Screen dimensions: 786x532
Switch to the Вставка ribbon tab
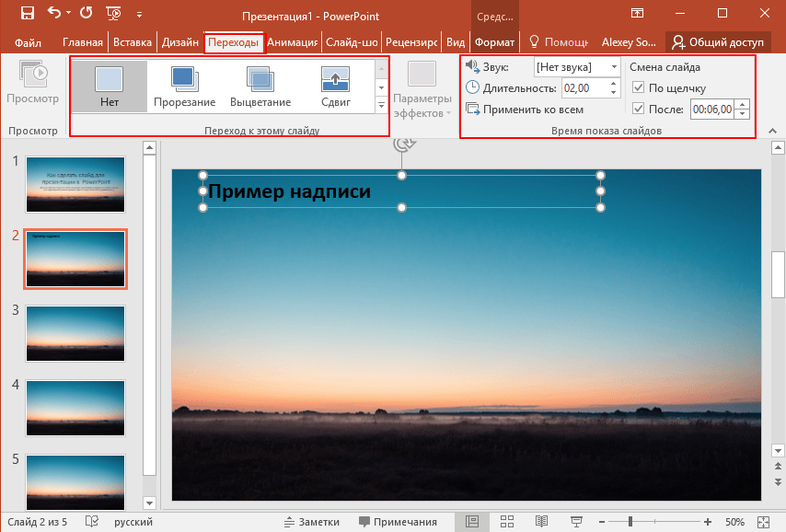click(x=133, y=42)
